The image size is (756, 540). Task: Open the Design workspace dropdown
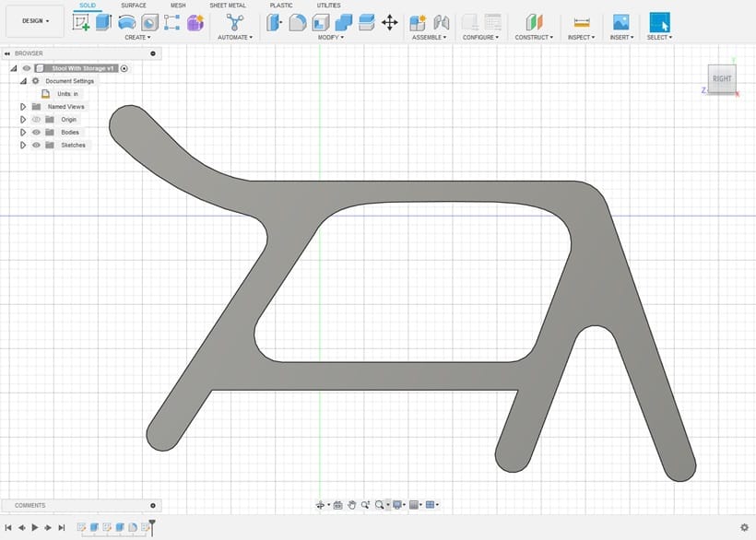(34, 20)
